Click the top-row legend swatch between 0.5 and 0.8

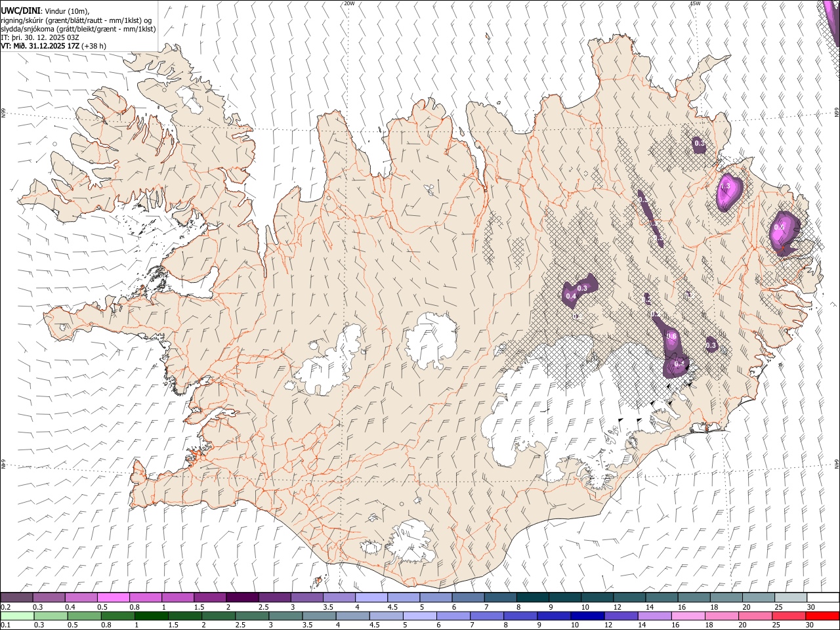tap(114, 597)
